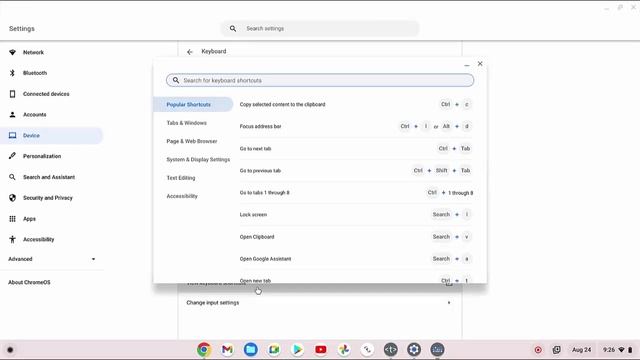Close the keyboard shortcuts window

[480, 64]
